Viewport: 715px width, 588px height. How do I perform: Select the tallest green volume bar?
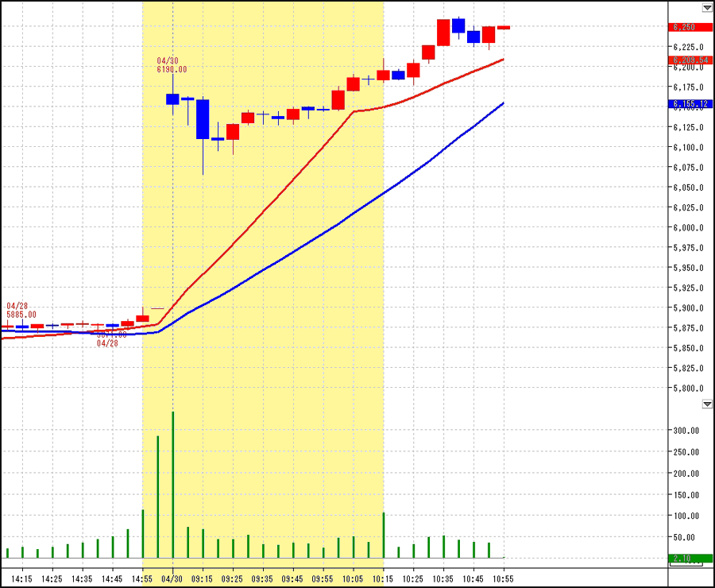tap(172, 485)
